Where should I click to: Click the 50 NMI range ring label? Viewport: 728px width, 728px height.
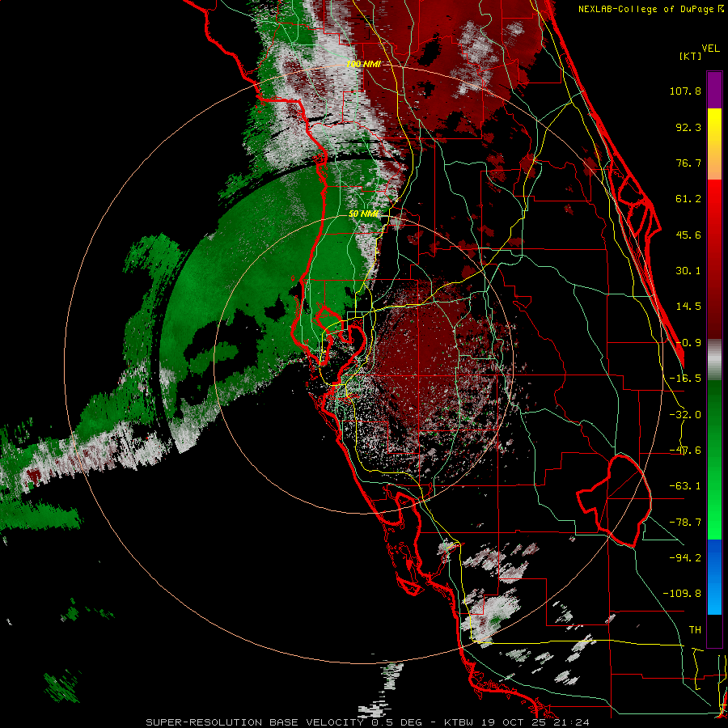click(x=363, y=214)
